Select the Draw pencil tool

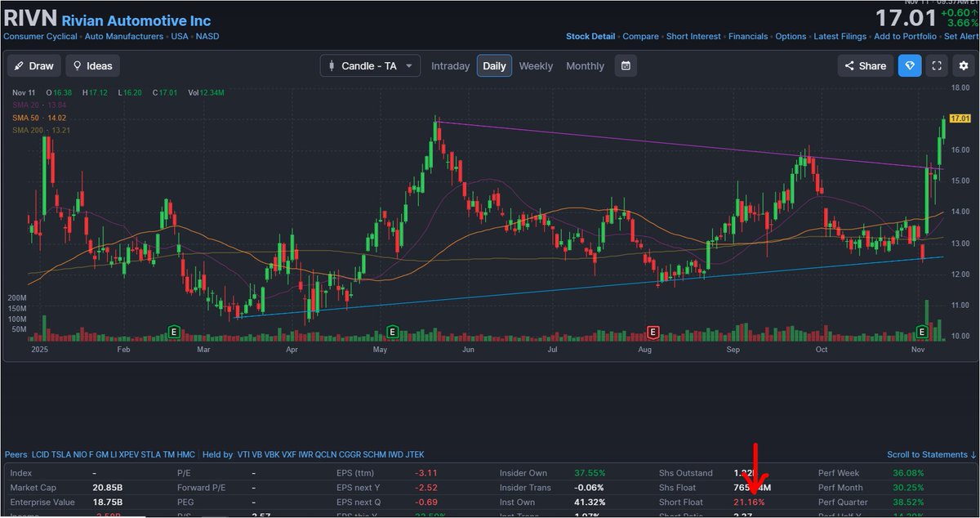coord(33,65)
